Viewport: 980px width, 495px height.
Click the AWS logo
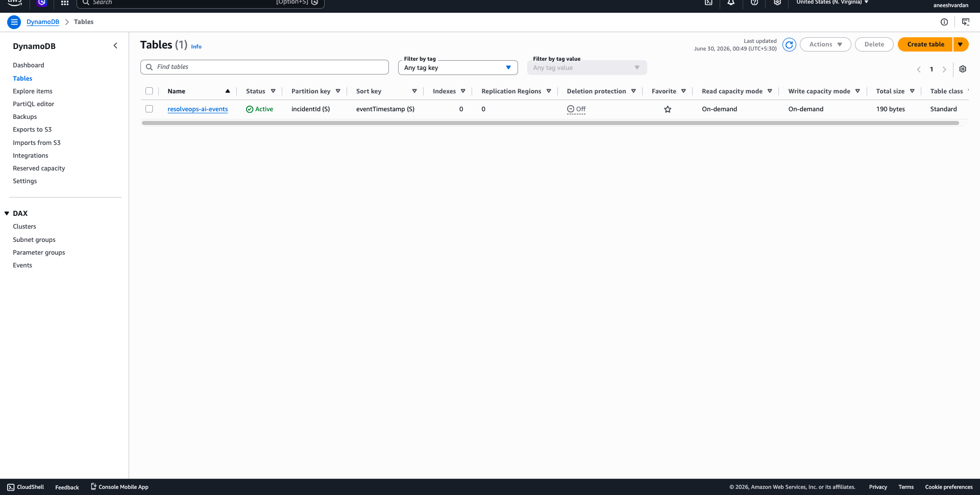[x=14, y=3]
